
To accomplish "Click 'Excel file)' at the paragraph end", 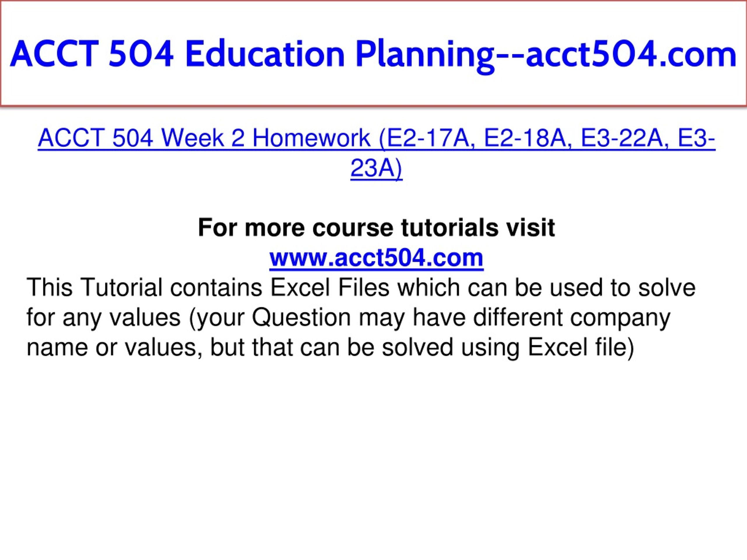I will (581, 348).
